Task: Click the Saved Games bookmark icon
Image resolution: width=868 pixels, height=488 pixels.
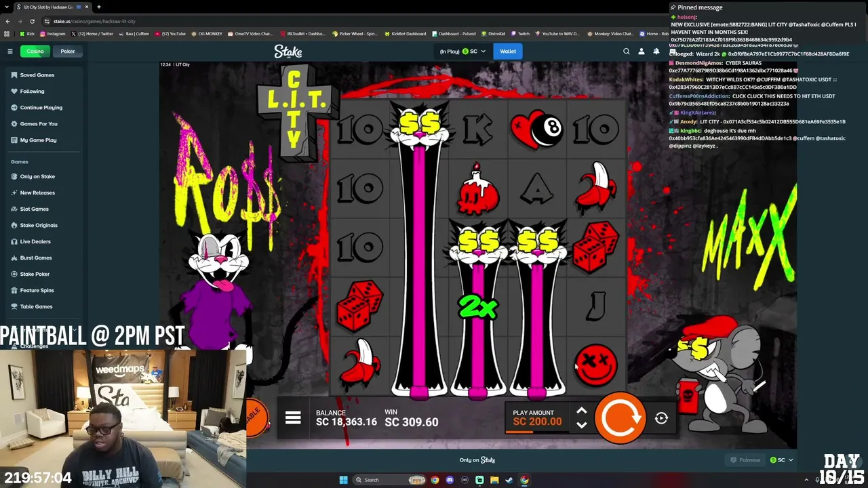Action: 14,75
